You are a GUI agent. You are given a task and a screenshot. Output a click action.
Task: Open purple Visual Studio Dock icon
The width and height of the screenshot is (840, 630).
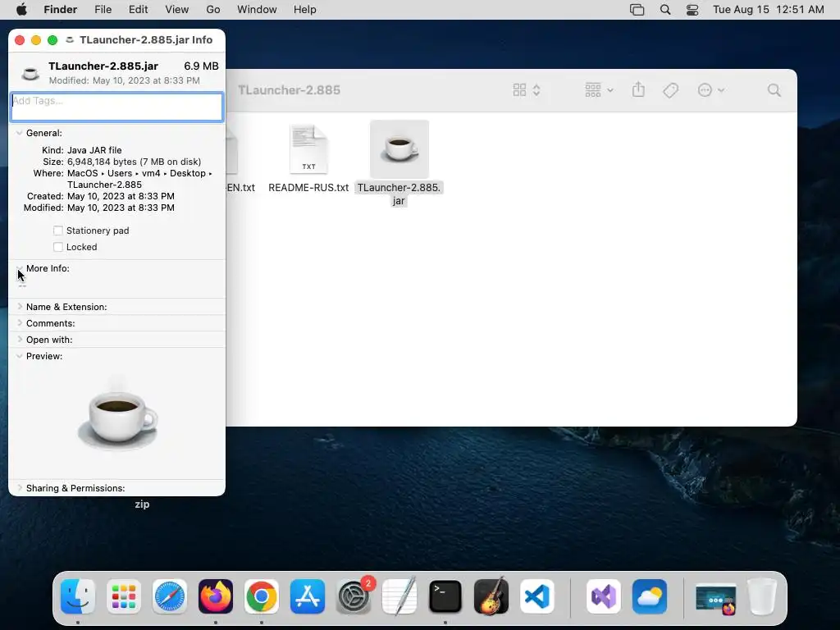click(x=604, y=596)
